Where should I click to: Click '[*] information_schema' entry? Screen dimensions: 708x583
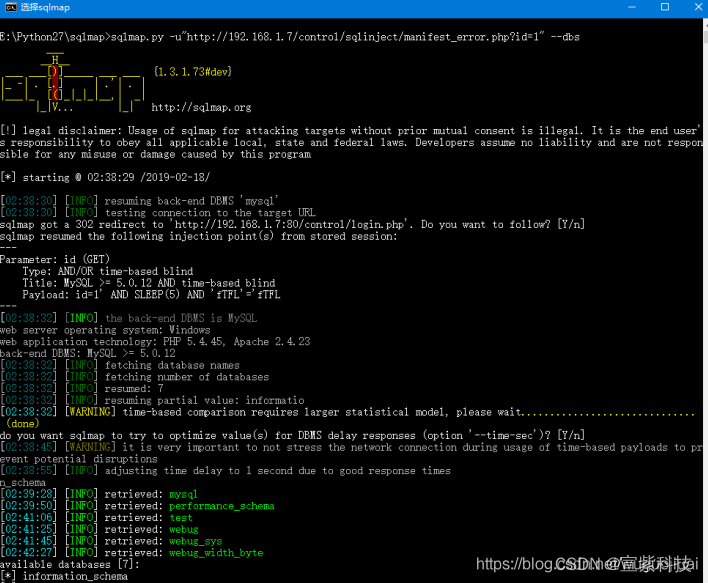[x=64, y=577]
